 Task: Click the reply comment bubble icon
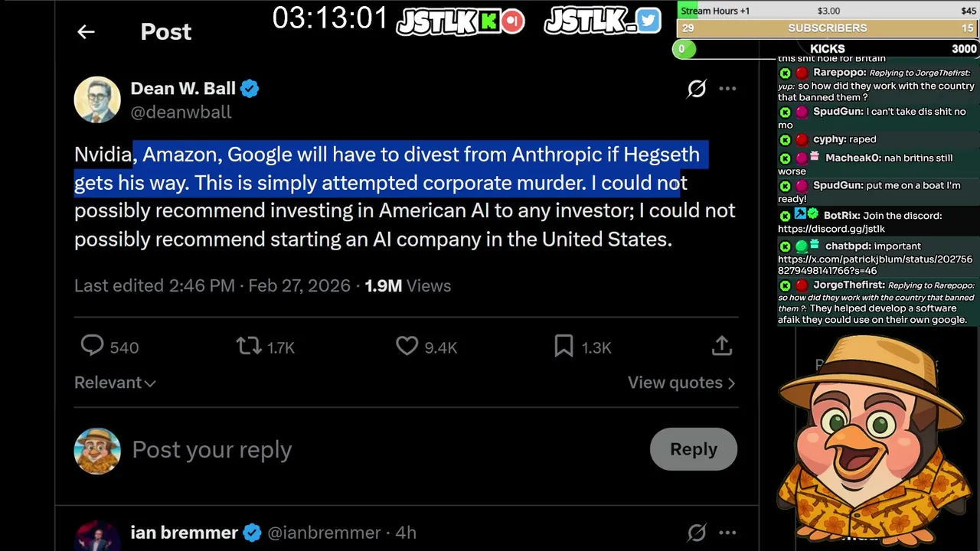click(x=93, y=347)
